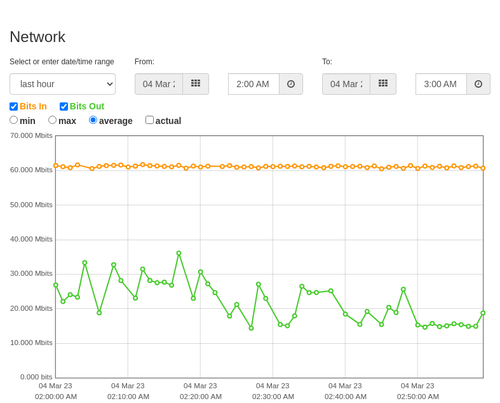Click the '60.000 Mbits' axis label

31,170
